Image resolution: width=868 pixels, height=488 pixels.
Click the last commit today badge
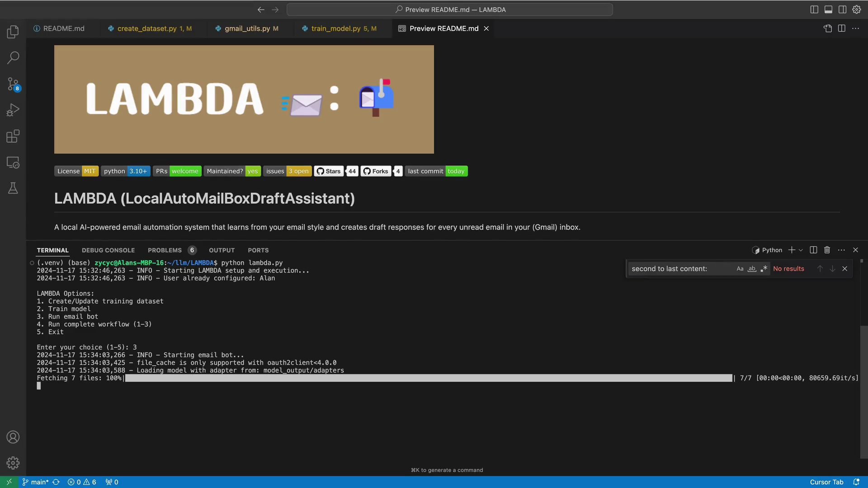(x=436, y=171)
